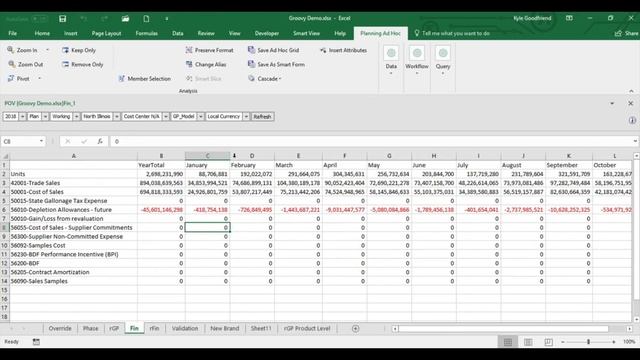Click the Pivot tool
The image size is (640, 360).
click(19, 79)
